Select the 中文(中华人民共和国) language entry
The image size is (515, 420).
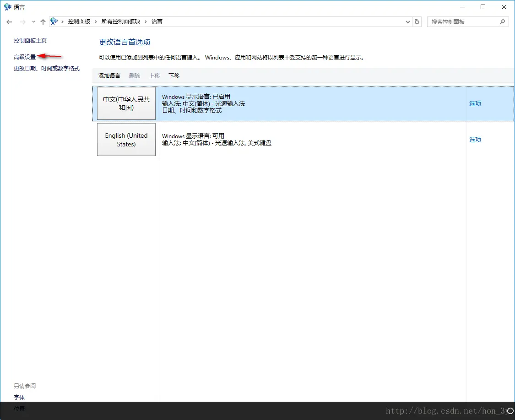coord(126,103)
